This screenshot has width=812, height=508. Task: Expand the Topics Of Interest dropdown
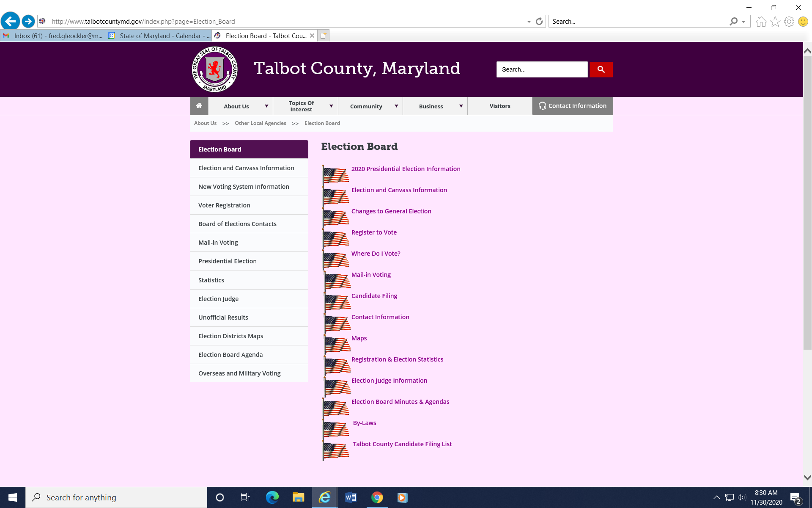click(331, 106)
